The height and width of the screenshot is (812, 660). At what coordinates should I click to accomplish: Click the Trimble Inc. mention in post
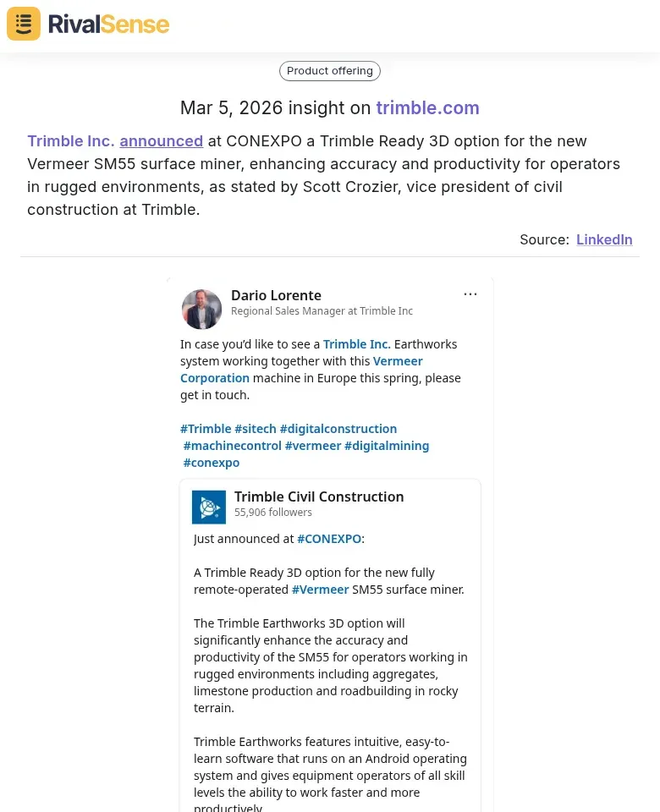(356, 344)
